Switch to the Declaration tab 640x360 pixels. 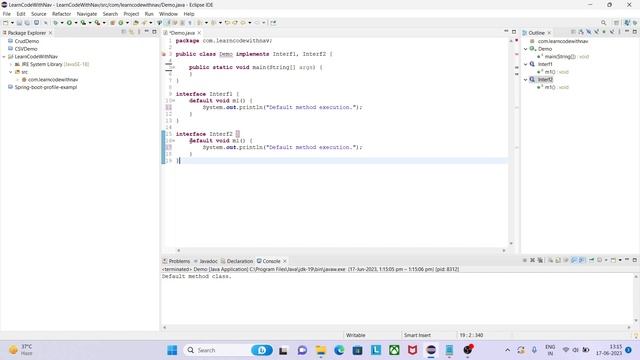[x=237, y=261]
